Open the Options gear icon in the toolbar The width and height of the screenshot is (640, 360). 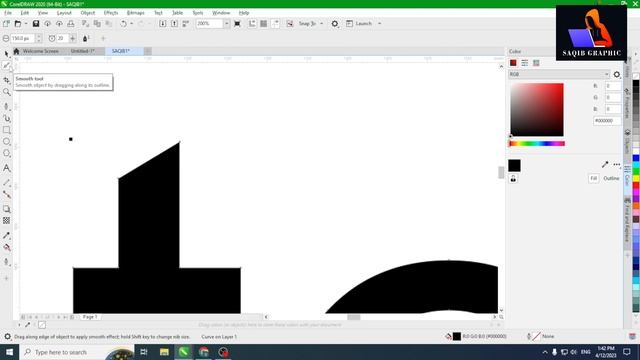[335, 24]
